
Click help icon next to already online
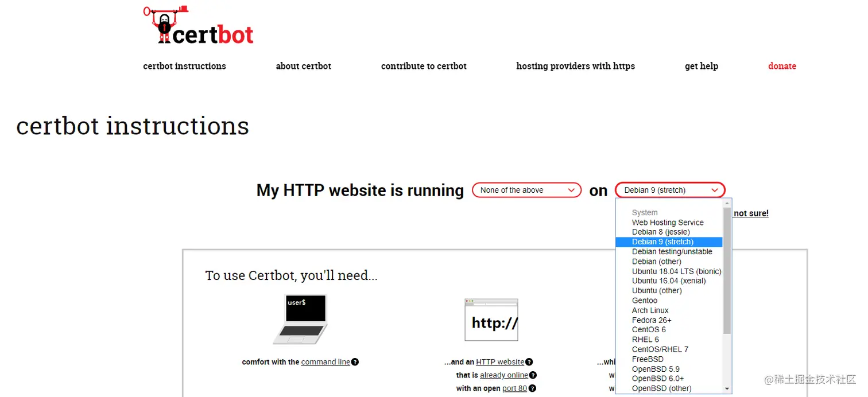533,375
